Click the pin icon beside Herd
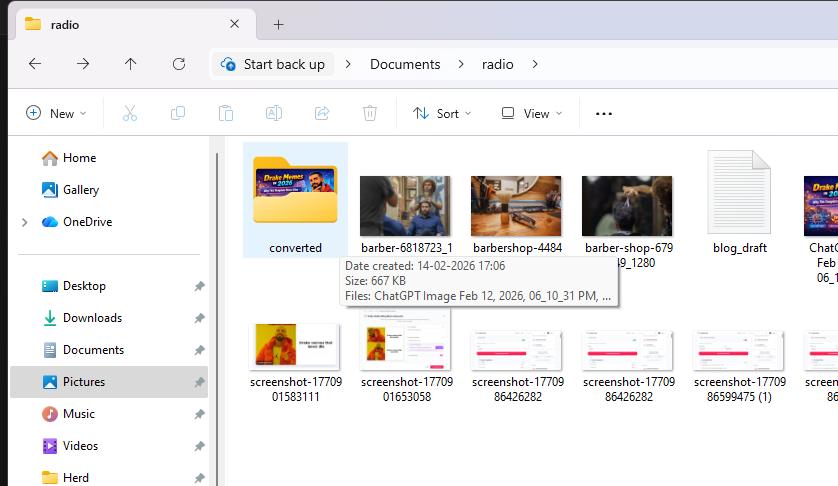Screen dimensions: 838x486 click(199, 478)
